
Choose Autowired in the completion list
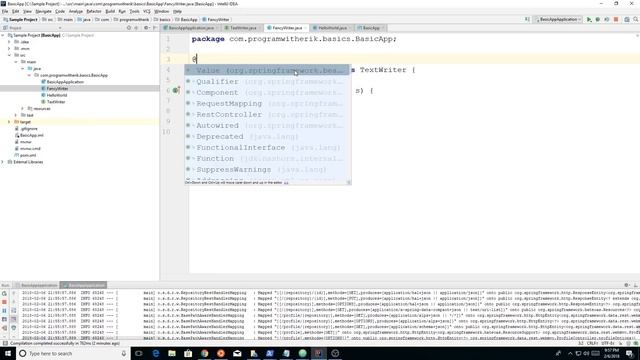[267, 126]
